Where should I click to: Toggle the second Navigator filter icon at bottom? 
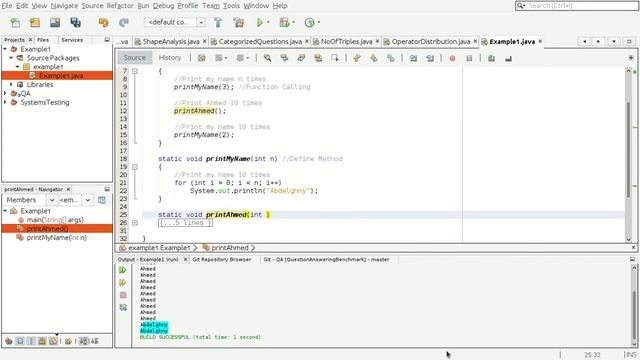click(x=20, y=341)
